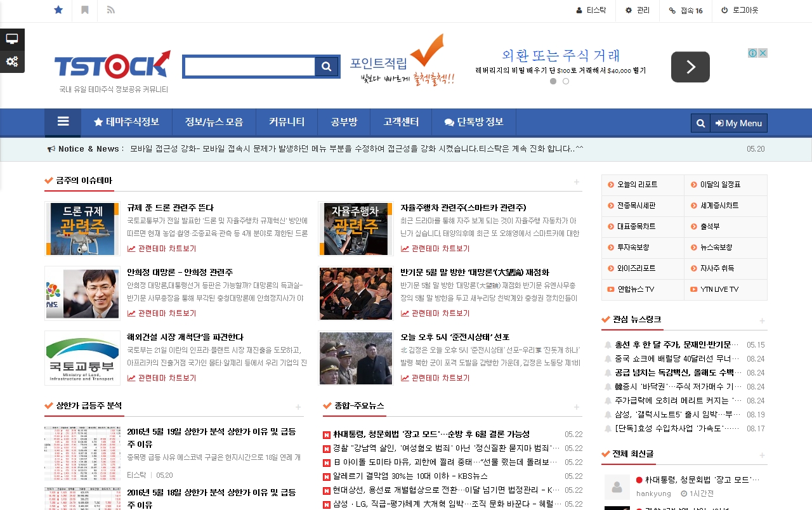The width and height of the screenshot is (812, 510).
Task: Click the ad next arrow button
Action: [690, 67]
